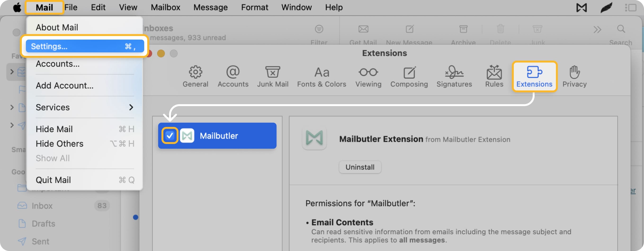This screenshot has height=251, width=644.
Task: Select the Rules settings icon
Action: [x=494, y=76]
